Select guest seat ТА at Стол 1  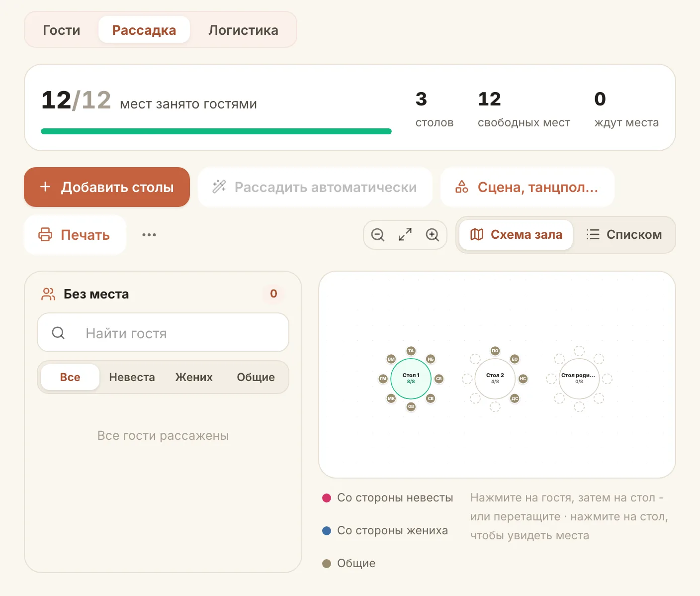coord(411,351)
